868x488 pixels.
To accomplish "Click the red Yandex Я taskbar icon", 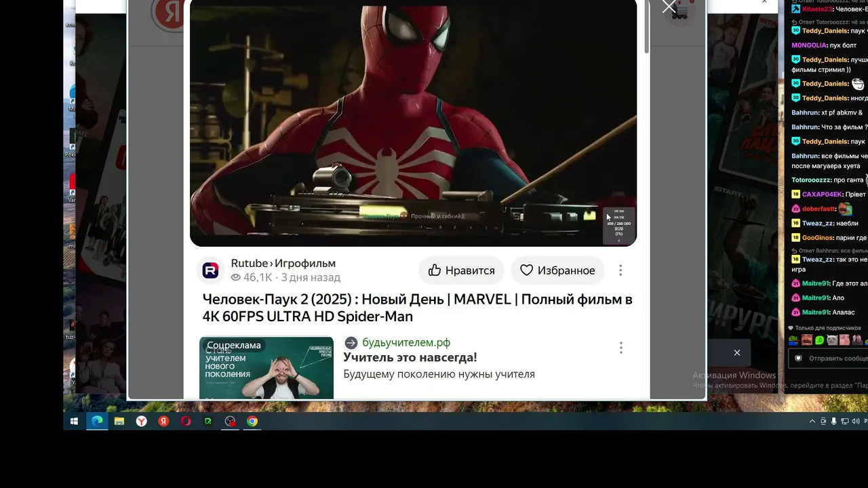I will click(x=163, y=421).
